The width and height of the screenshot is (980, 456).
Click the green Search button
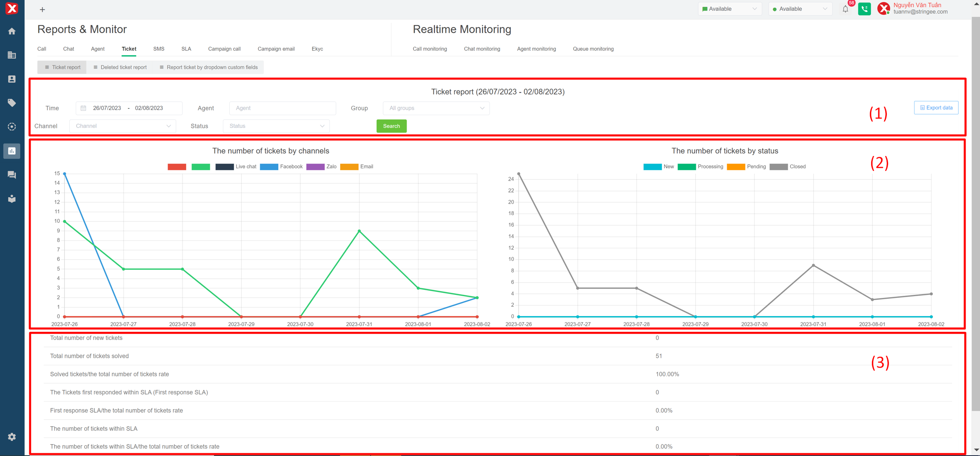391,126
